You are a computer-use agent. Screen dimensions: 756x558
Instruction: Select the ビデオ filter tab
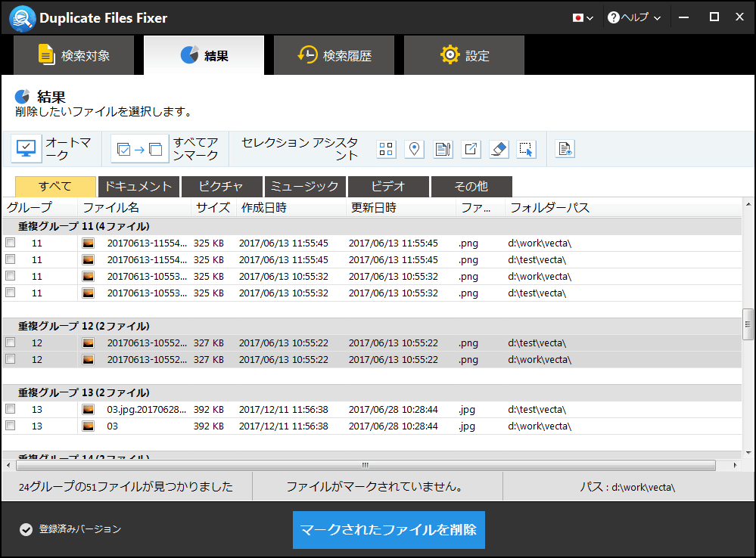[388, 187]
